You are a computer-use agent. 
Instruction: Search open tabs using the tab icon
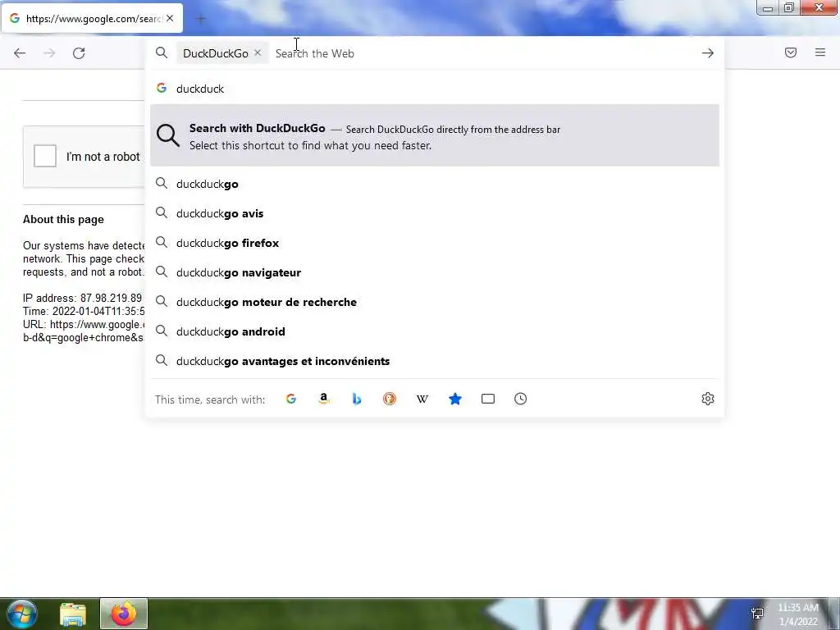coord(488,399)
